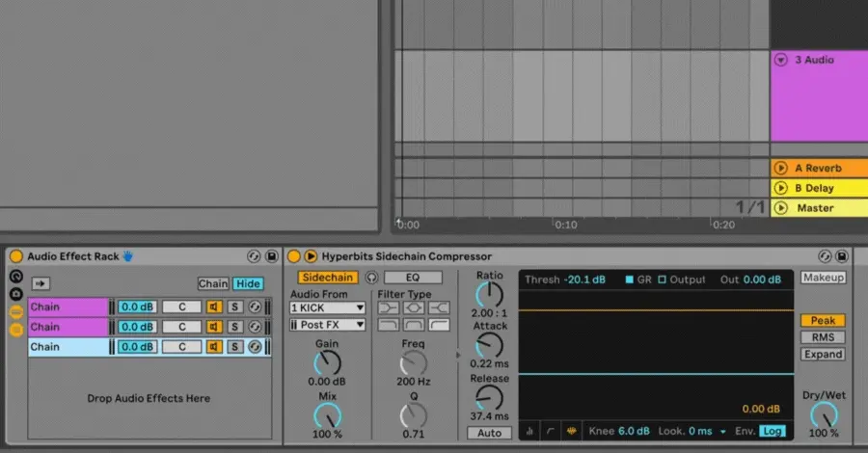
Task: Mute the second Chain with speaker icon
Action: click(214, 327)
